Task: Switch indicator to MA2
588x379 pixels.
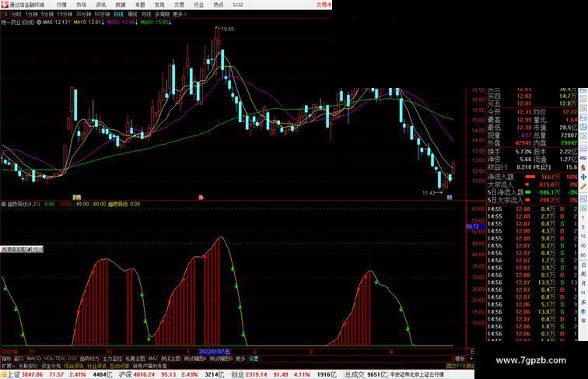Action: (152, 359)
